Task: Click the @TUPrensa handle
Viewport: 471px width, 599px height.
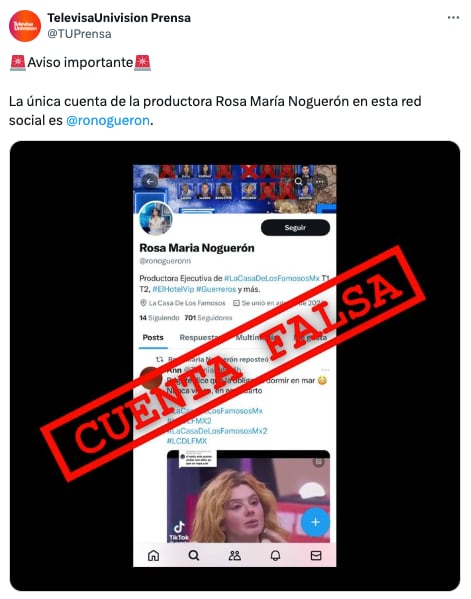Action: click(79, 34)
